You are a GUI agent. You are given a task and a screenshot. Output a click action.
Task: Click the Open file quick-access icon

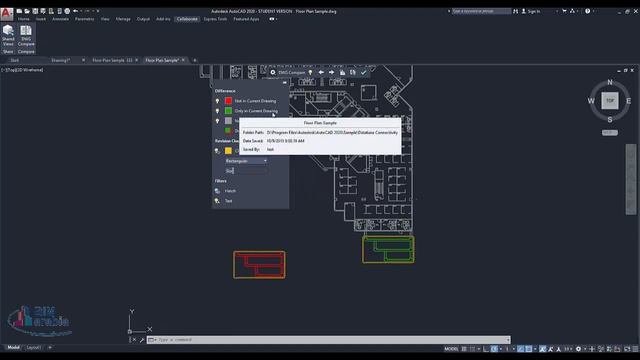pos(27,11)
